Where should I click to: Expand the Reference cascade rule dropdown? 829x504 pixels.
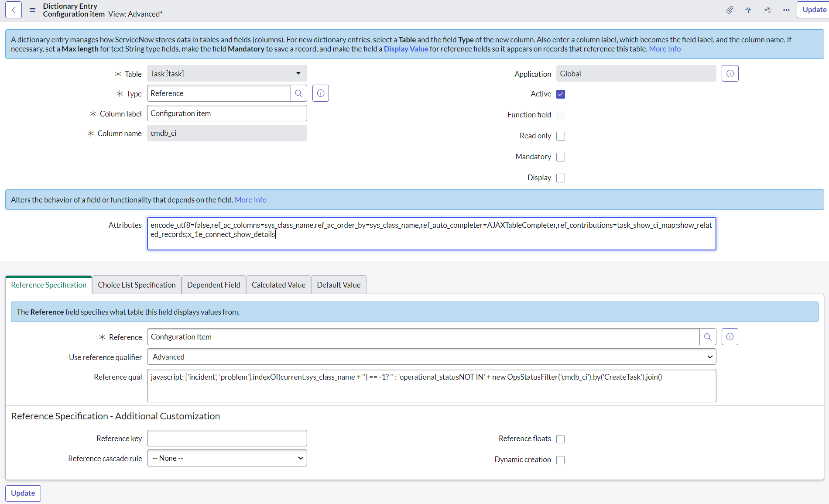pos(227,458)
